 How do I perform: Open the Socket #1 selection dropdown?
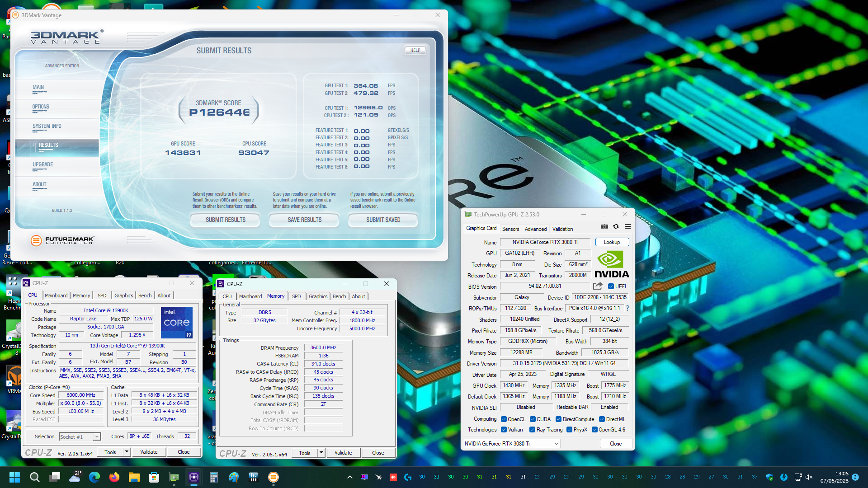point(80,436)
